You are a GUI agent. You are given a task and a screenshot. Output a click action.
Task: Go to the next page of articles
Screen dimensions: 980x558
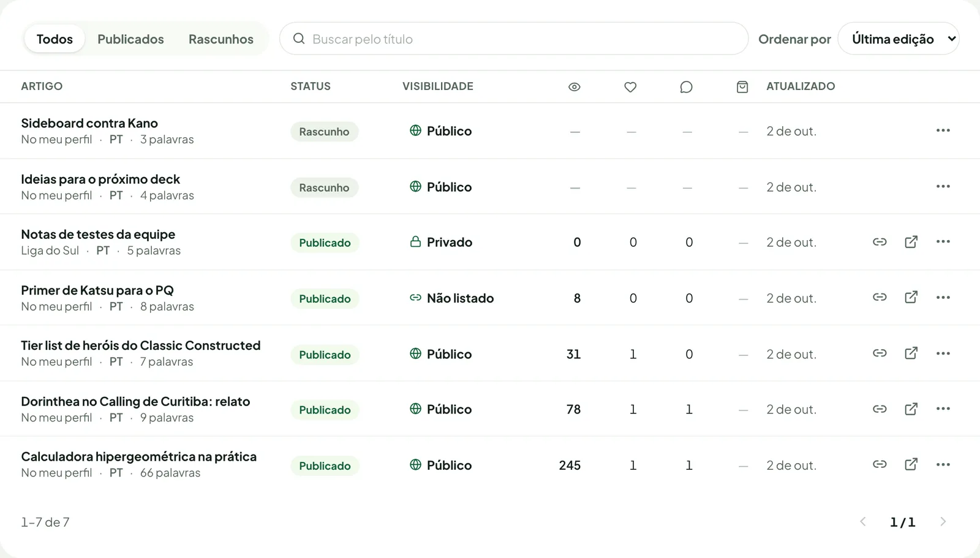(x=943, y=522)
